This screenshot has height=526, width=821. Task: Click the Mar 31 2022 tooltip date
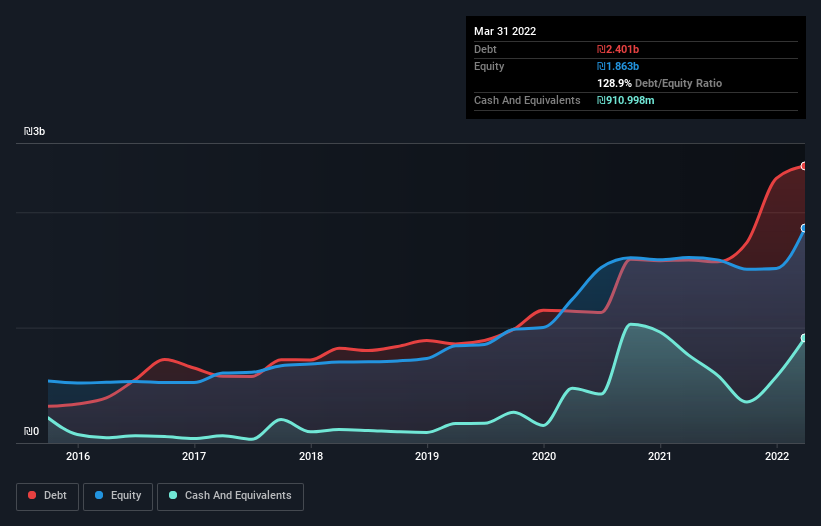click(x=505, y=31)
